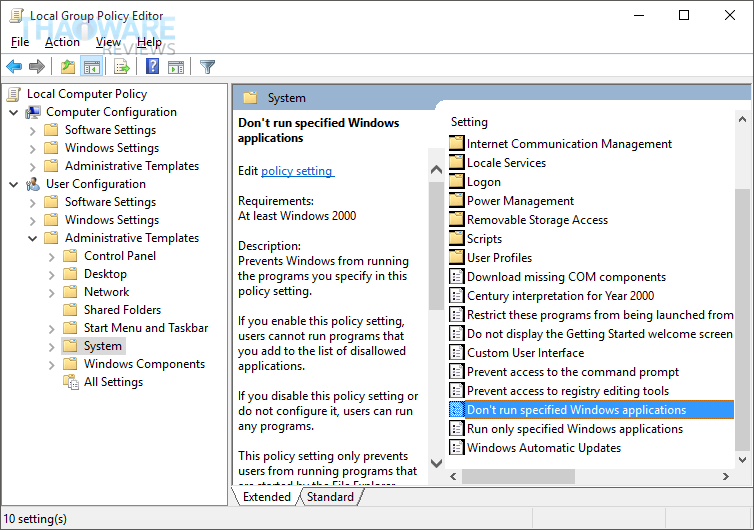
Task: Click the Export List toolbar icon
Action: [x=122, y=66]
